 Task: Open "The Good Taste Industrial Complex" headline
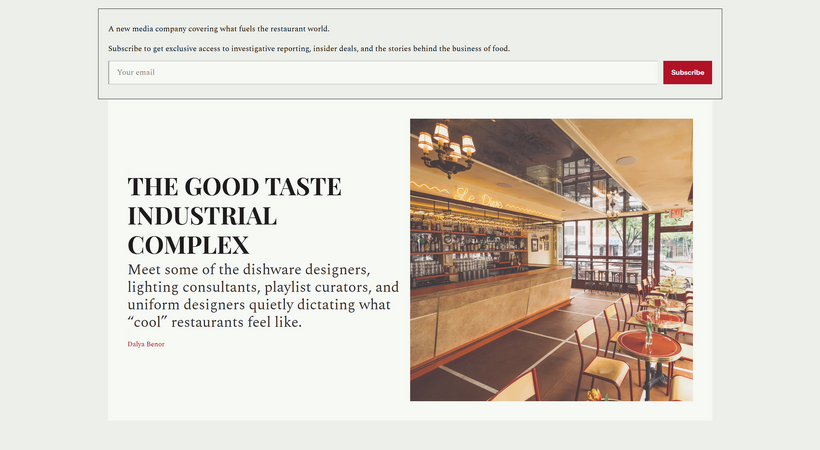pyautogui.click(x=234, y=215)
